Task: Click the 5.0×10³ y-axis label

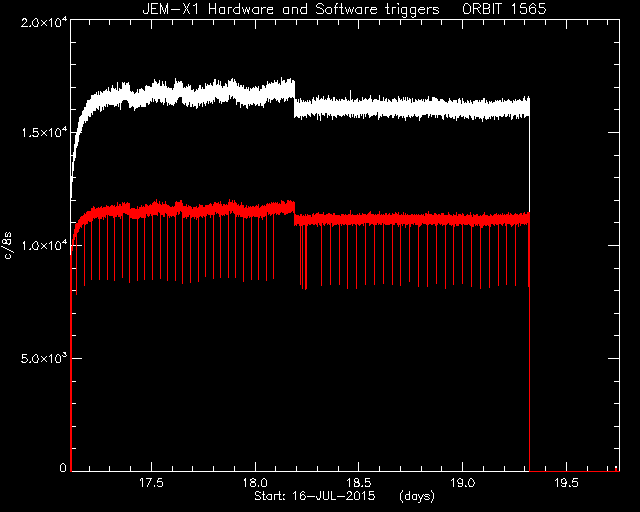Action: click(x=44, y=358)
